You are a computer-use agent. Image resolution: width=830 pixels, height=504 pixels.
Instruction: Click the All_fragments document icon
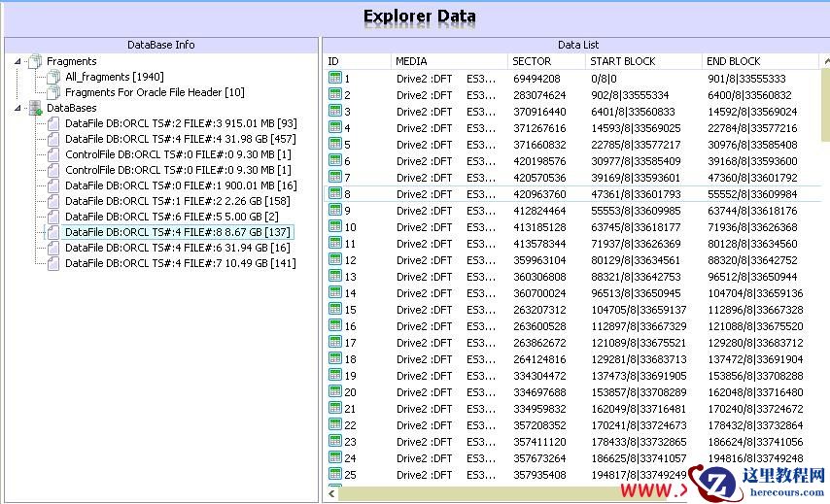52,78
